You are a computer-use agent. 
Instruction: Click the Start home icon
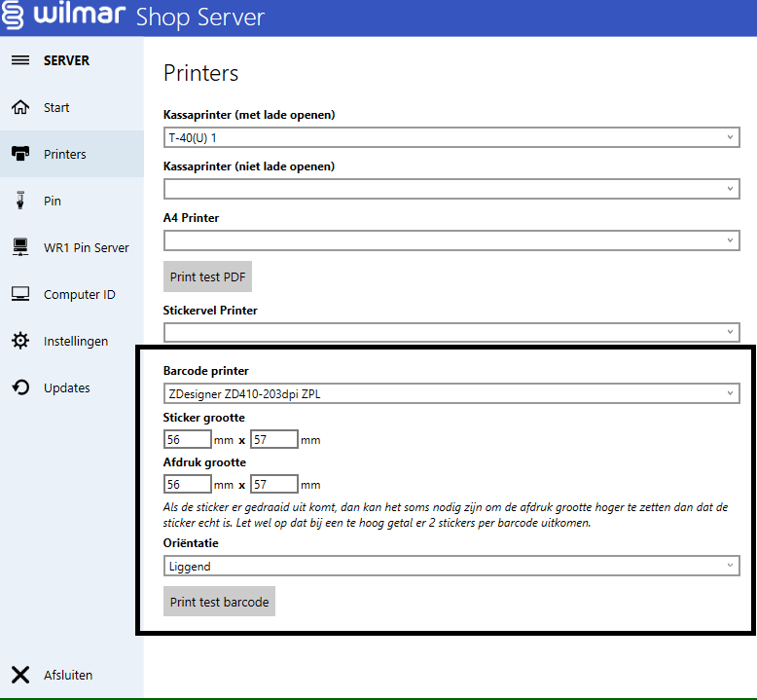pos(19,107)
